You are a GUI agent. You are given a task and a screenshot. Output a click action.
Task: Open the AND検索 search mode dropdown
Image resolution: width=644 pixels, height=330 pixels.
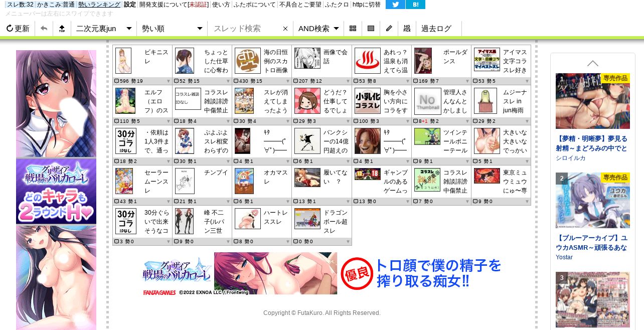(x=318, y=29)
